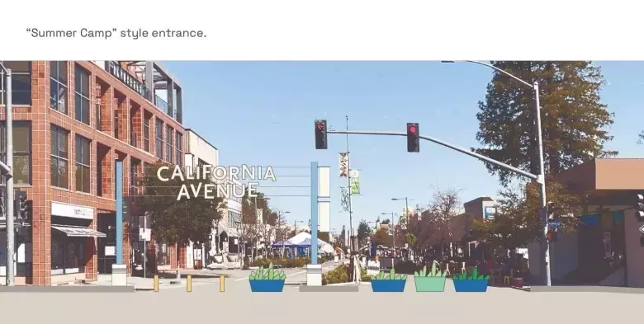Click the green banner on the lamp post
This screenshot has height=324, width=644.
(x=355, y=182)
